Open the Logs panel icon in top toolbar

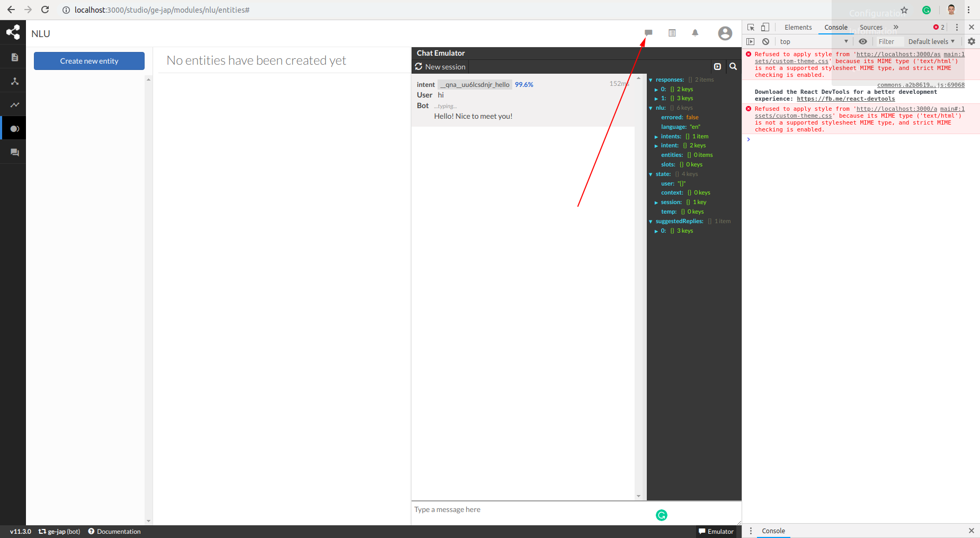coord(672,33)
